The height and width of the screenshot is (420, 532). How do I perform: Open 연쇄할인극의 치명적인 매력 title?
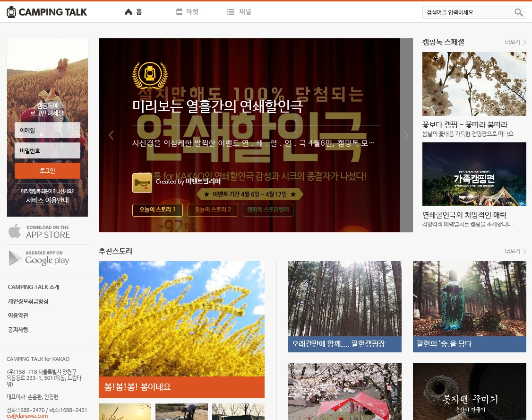tap(464, 215)
